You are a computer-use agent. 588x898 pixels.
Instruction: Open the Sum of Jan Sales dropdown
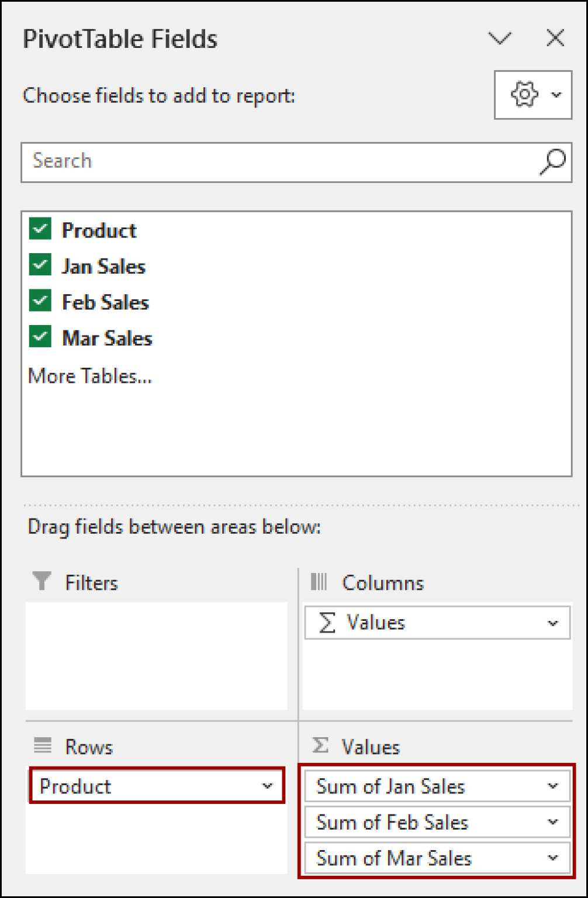coord(552,786)
